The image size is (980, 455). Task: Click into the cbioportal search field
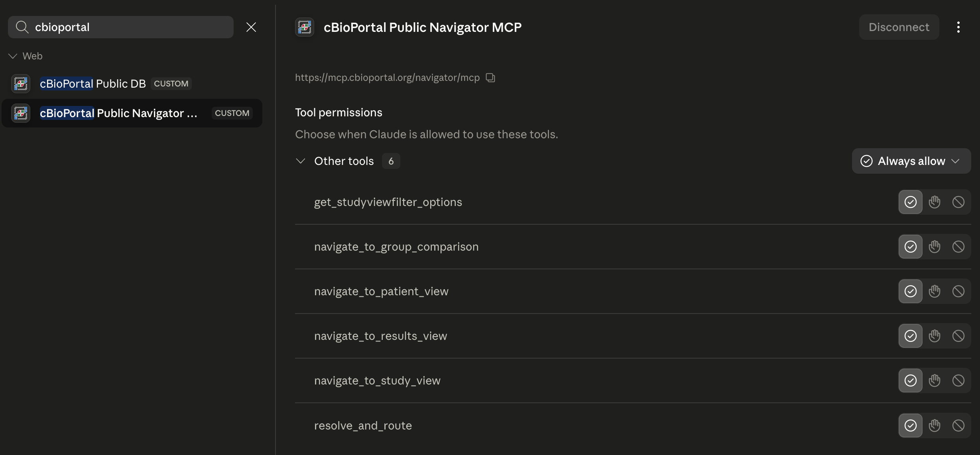(x=121, y=27)
